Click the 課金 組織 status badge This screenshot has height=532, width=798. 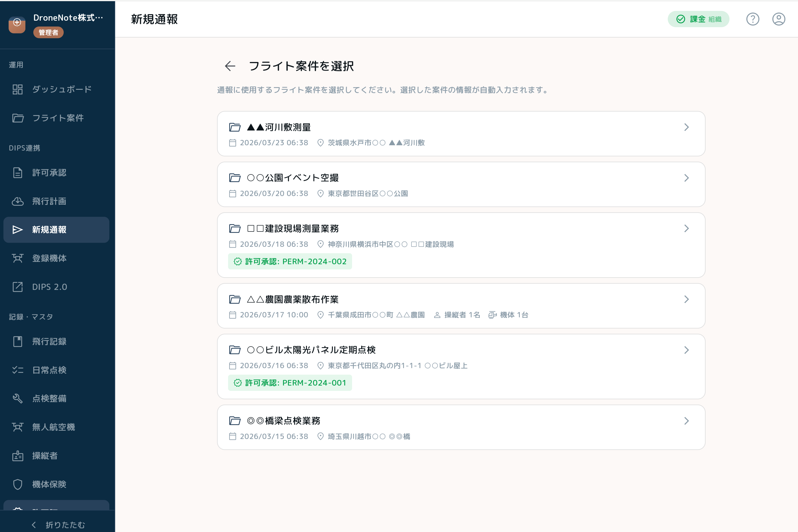[x=698, y=19]
